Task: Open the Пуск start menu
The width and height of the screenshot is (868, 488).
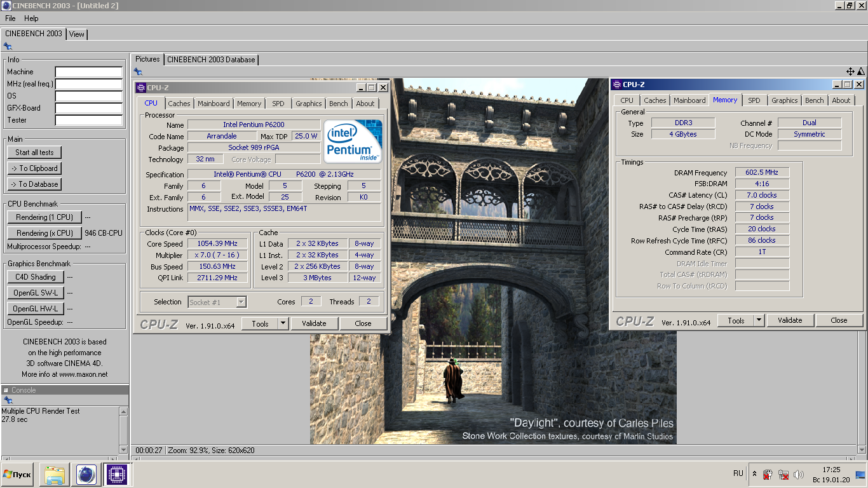Action: coord(17,475)
